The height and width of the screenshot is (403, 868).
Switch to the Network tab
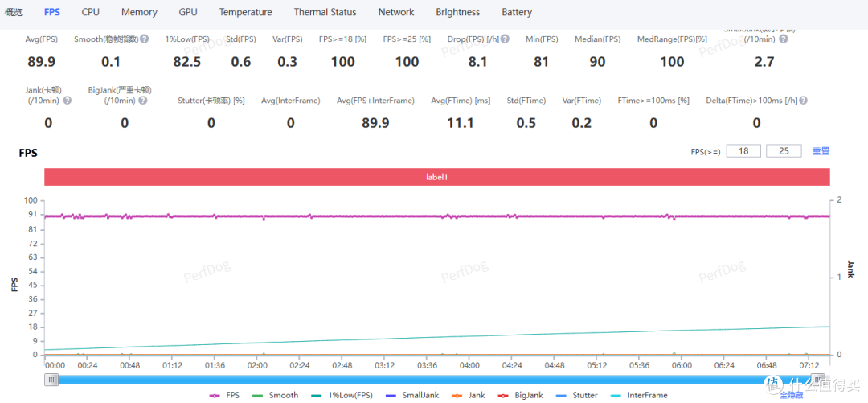(395, 11)
